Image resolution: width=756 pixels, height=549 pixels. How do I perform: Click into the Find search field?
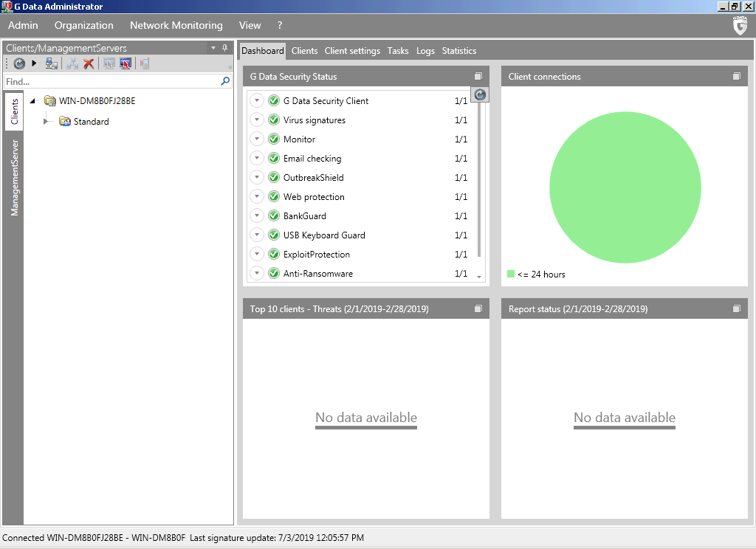click(x=111, y=82)
